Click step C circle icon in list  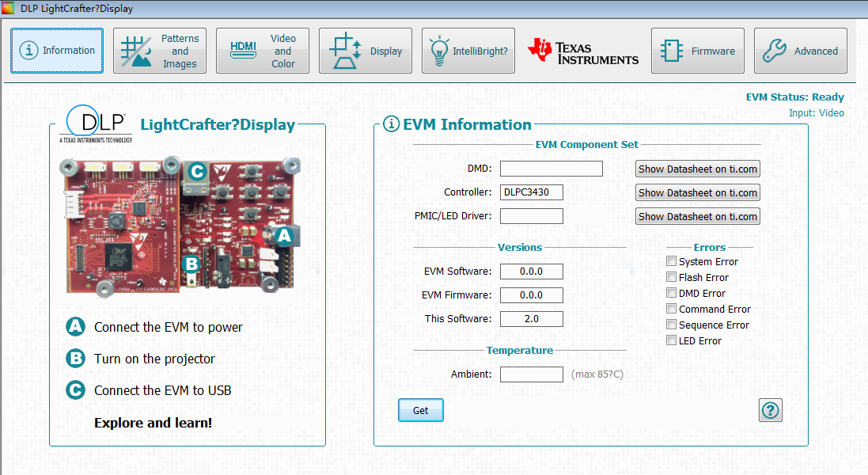76,389
